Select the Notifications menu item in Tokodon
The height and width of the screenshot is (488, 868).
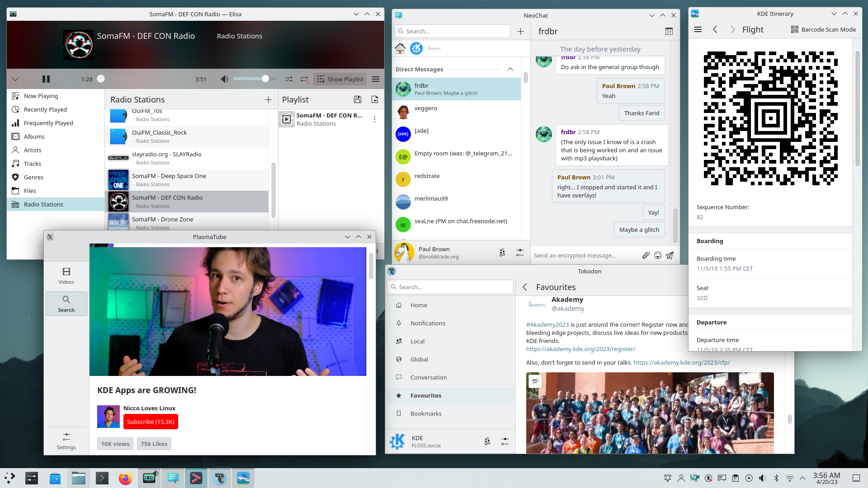pyautogui.click(x=427, y=323)
